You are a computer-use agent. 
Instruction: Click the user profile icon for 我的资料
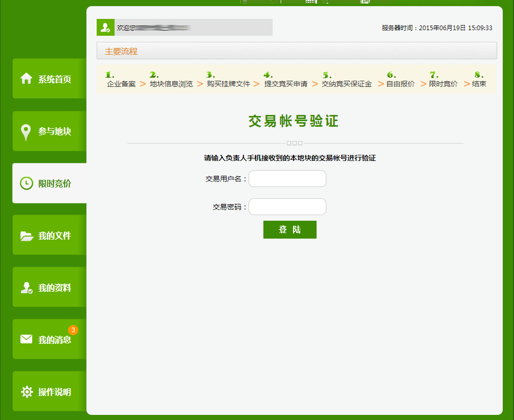click(26, 288)
